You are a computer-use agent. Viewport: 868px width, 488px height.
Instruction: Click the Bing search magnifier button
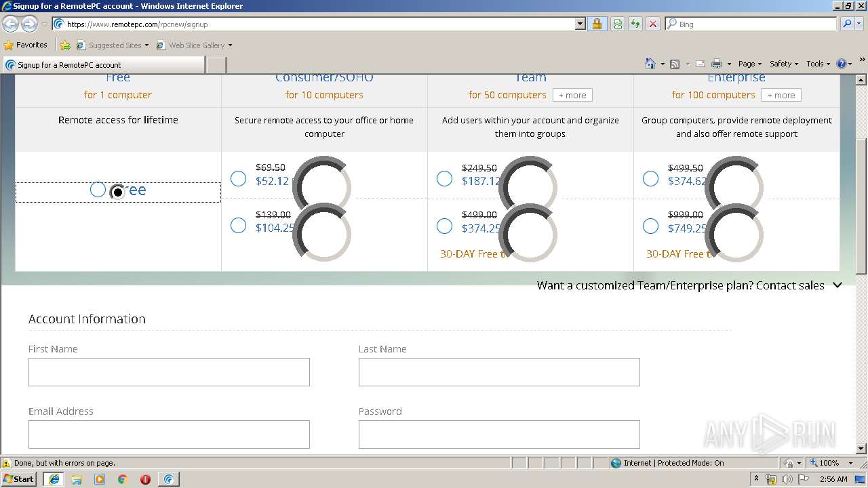(x=847, y=24)
